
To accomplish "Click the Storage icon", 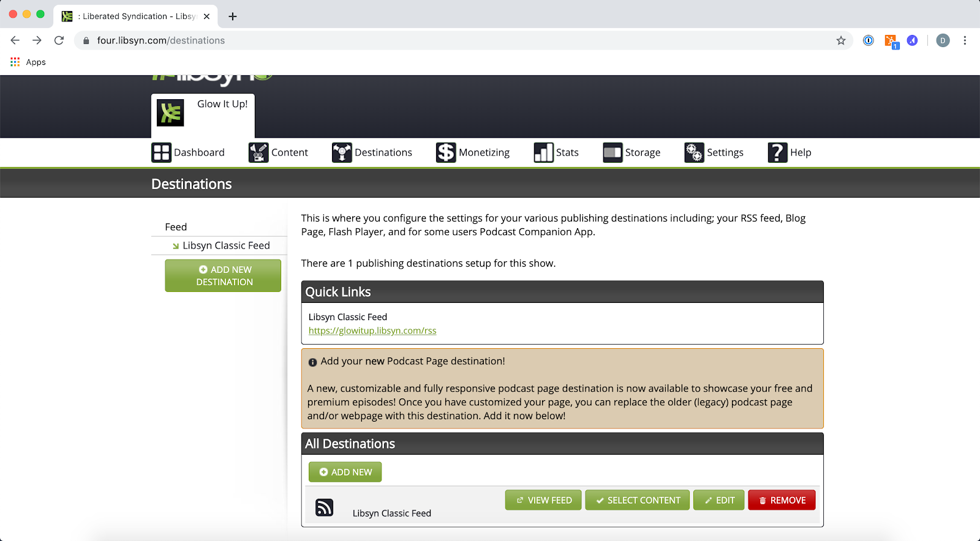I will tap(612, 152).
